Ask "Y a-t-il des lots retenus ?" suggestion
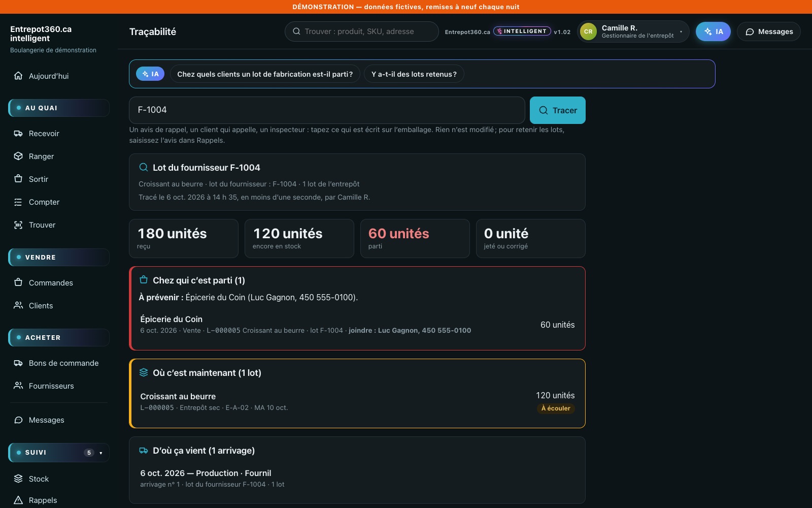 414,74
